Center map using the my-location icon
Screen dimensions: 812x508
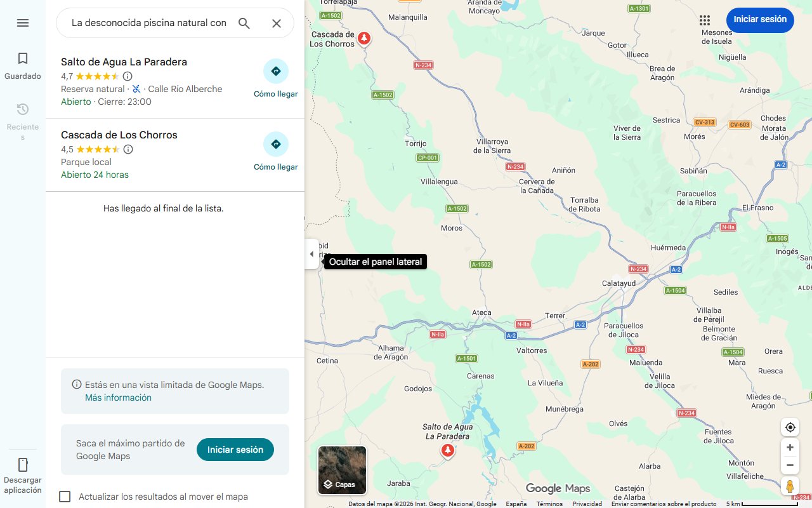tap(790, 427)
